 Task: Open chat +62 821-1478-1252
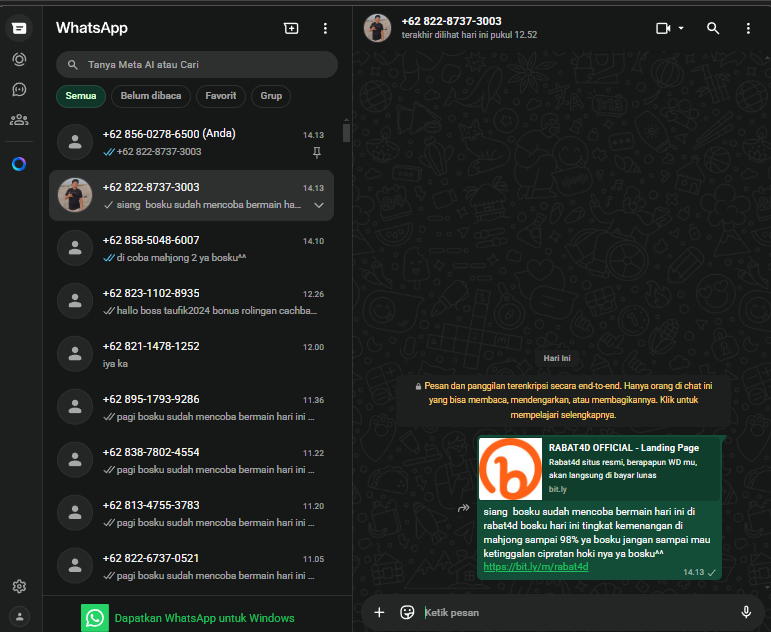tap(192, 355)
